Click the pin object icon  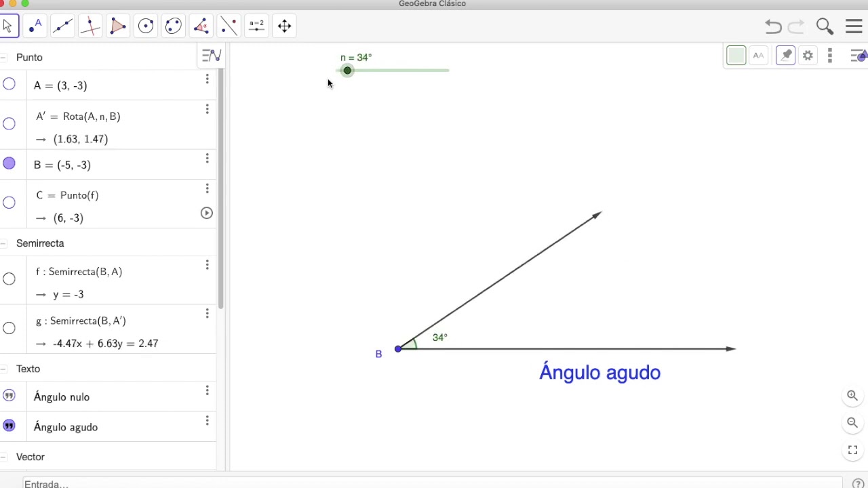785,56
